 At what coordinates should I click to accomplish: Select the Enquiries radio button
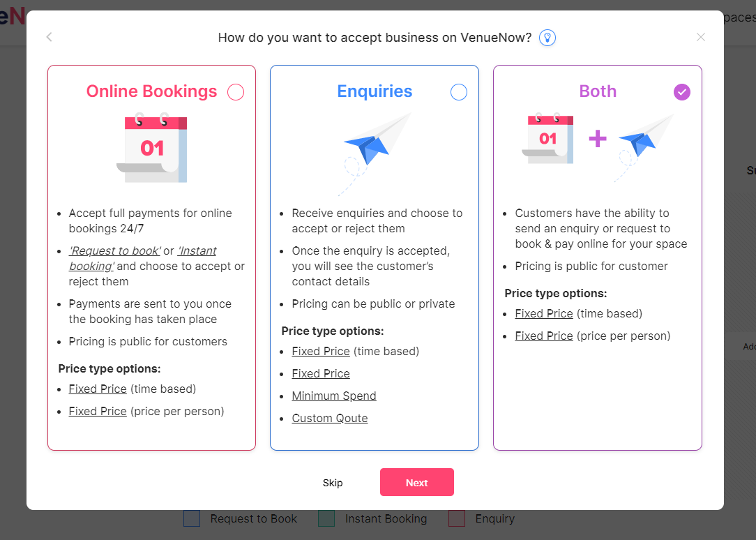[459, 92]
